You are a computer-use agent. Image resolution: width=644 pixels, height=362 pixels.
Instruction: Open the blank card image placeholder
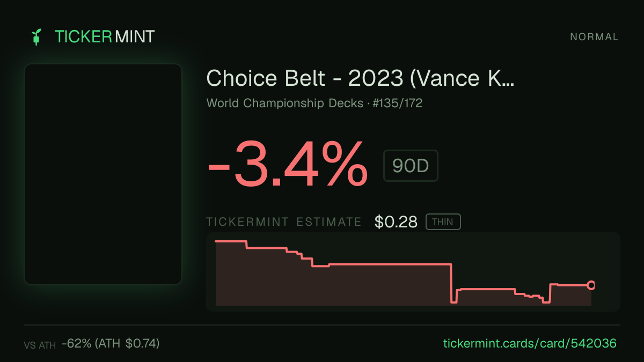[103, 174]
